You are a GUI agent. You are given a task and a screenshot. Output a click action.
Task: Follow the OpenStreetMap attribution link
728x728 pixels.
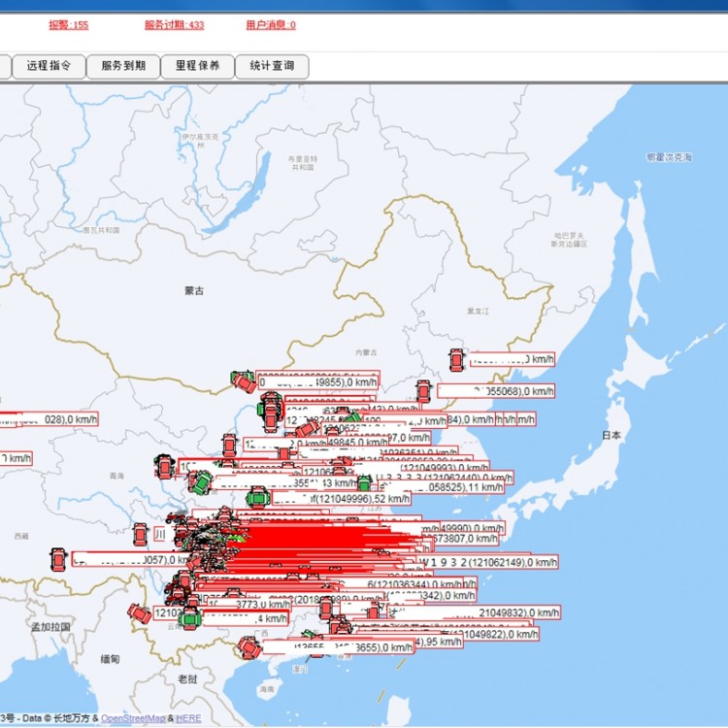click(x=133, y=718)
